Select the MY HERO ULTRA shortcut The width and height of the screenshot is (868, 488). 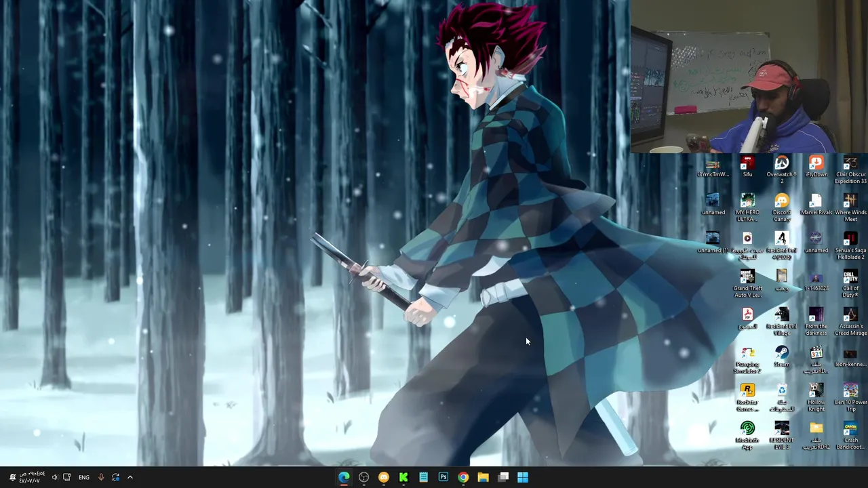click(747, 207)
